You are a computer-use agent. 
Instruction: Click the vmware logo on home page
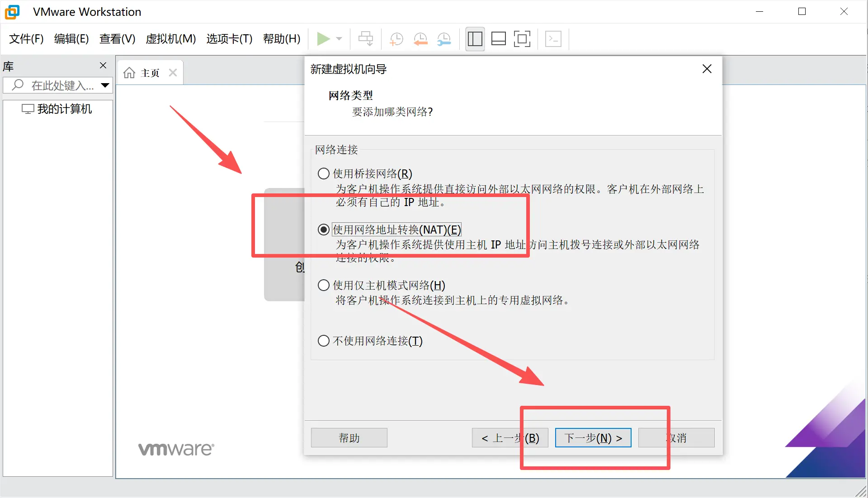pos(176,449)
